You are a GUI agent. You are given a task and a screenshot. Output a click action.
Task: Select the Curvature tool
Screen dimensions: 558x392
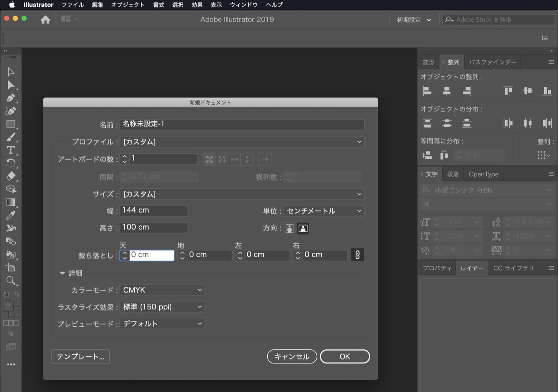tap(11, 111)
